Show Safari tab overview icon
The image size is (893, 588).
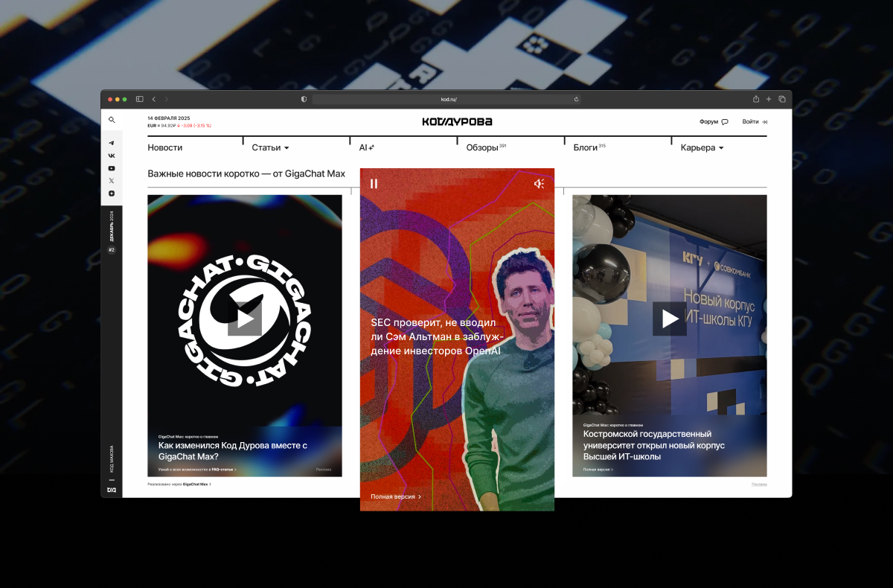point(782,99)
